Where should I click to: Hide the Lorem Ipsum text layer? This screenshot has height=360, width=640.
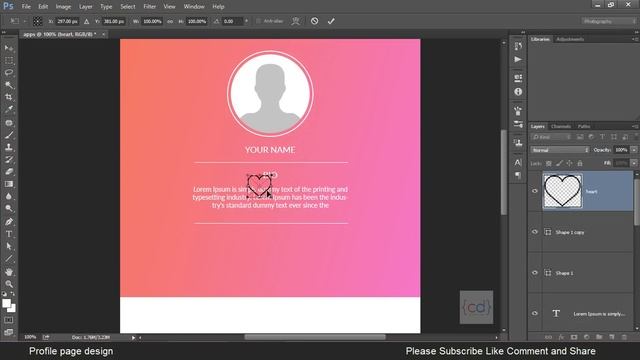coord(535,313)
